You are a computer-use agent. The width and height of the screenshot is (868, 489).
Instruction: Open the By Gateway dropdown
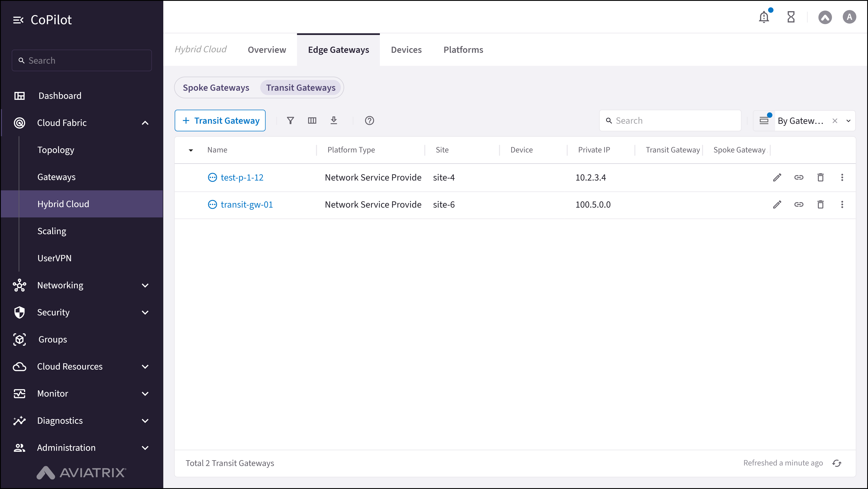pyautogui.click(x=848, y=120)
